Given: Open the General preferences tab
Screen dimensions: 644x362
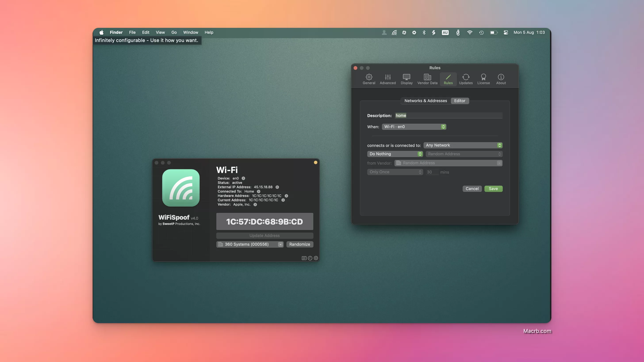Looking at the screenshot, I should click(369, 79).
